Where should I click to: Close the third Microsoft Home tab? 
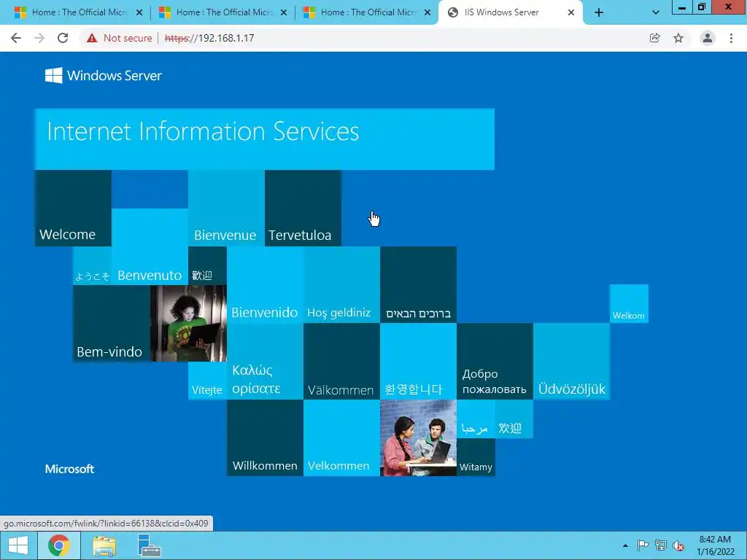(427, 13)
